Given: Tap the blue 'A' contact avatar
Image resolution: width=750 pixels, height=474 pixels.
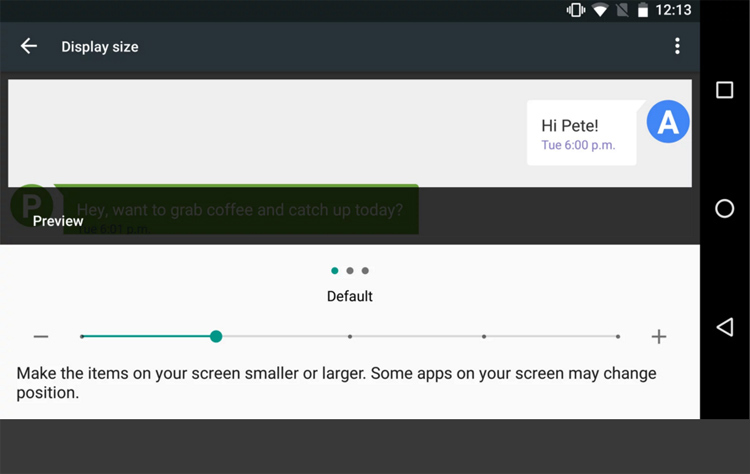Looking at the screenshot, I should click(x=668, y=122).
